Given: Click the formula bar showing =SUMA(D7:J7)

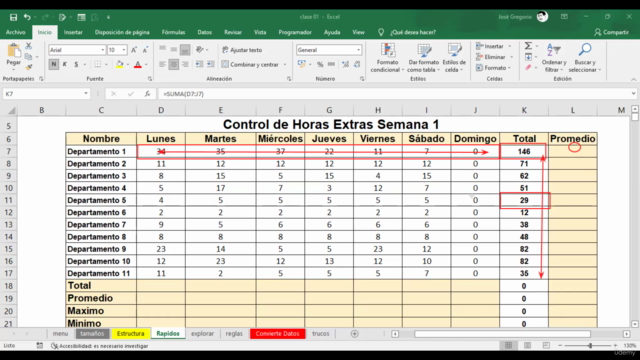Looking at the screenshot, I should (394, 94).
